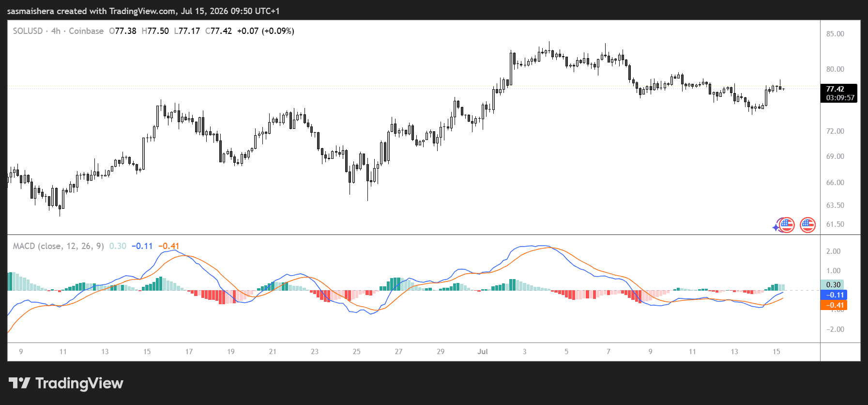Select the open value O77.38
The image size is (868, 405).
[x=122, y=31]
